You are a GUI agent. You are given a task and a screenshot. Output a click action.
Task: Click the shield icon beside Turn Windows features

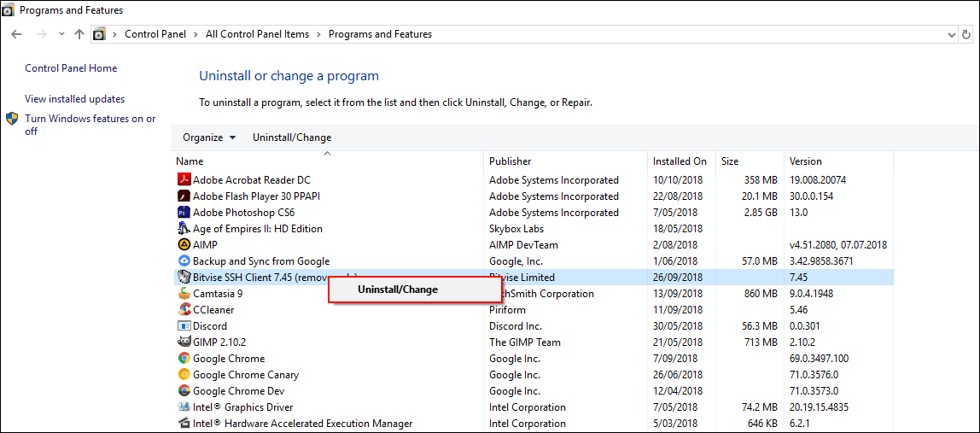pyautogui.click(x=12, y=119)
